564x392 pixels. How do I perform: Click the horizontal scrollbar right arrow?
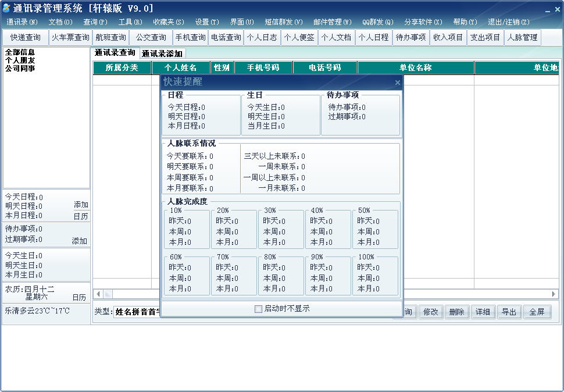click(x=554, y=294)
